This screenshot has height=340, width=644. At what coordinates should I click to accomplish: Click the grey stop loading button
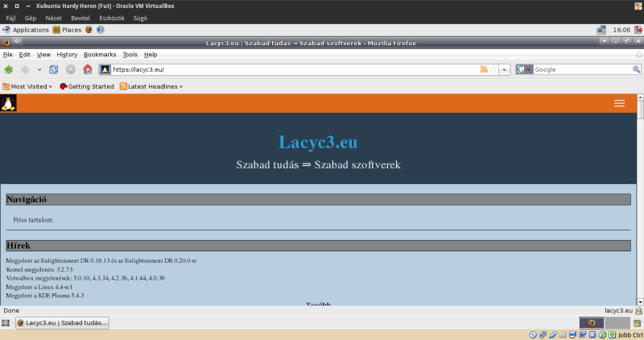71,69
